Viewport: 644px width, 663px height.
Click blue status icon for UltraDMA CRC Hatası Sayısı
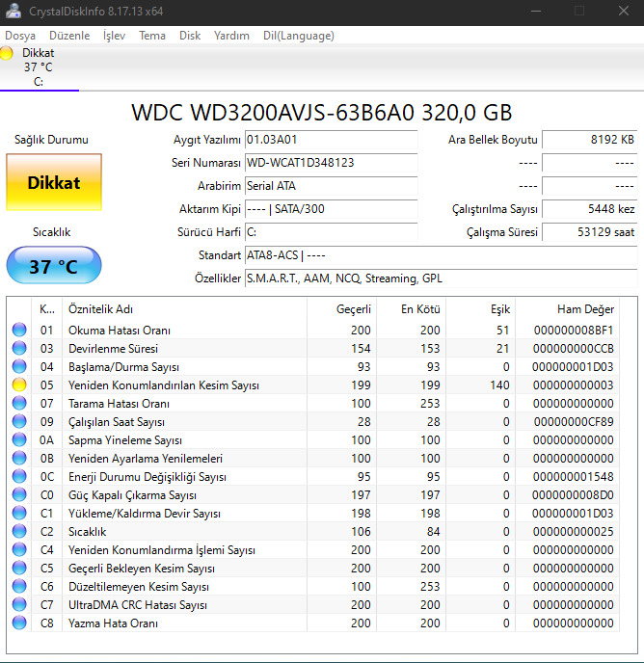click(19, 604)
